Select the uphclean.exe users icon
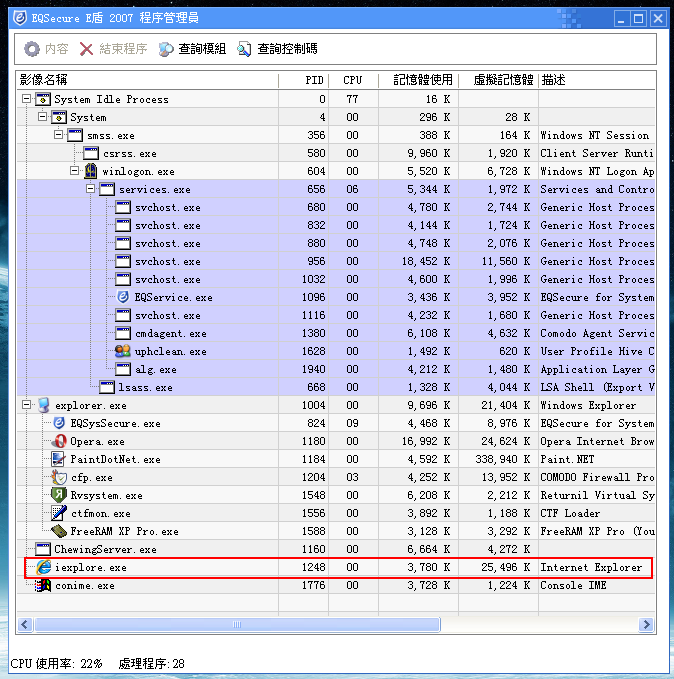 point(123,351)
